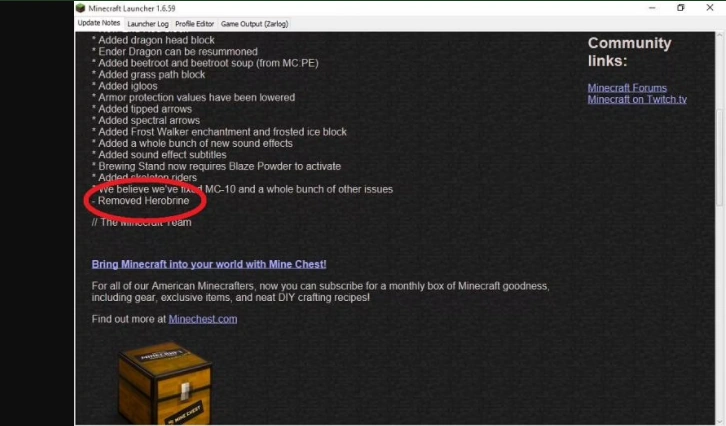Open the Launcher Log tab

tap(148, 24)
